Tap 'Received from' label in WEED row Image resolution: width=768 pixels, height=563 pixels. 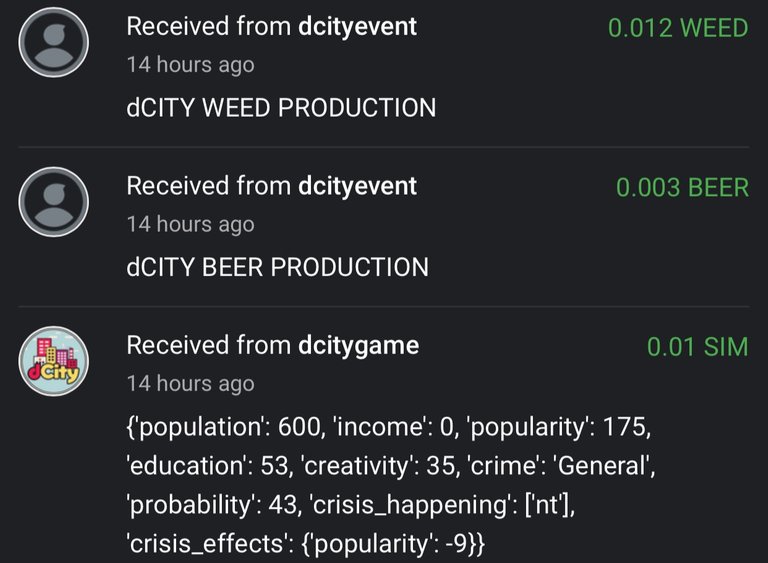209,26
